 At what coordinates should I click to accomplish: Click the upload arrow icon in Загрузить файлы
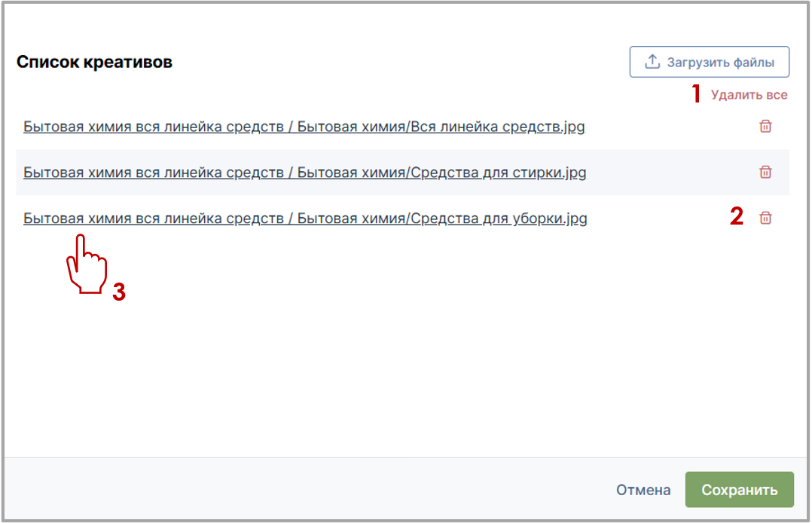pos(652,63)
